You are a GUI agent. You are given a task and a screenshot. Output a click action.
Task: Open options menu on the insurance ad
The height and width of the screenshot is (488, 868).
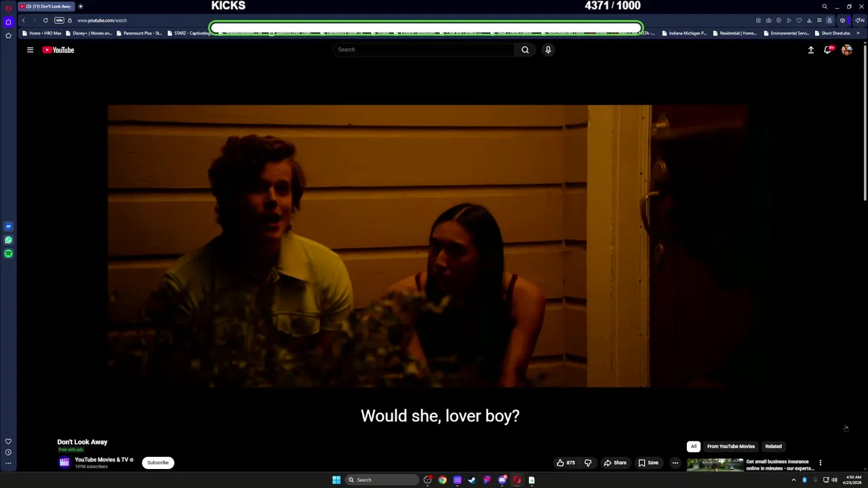820,463
